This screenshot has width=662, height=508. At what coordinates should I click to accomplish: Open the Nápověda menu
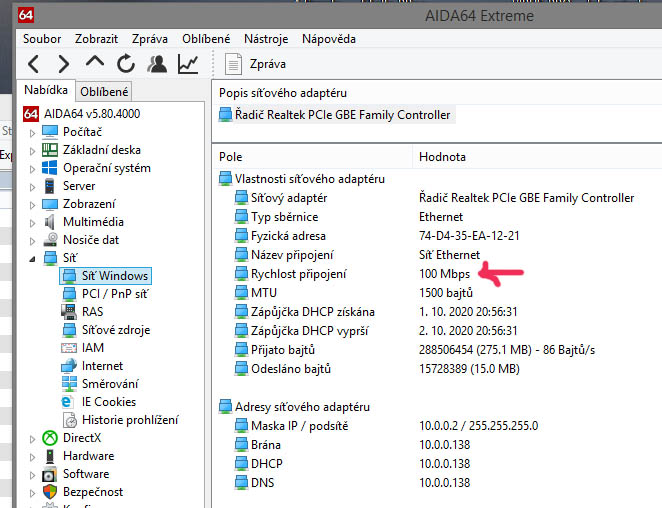tap(328, 39)
